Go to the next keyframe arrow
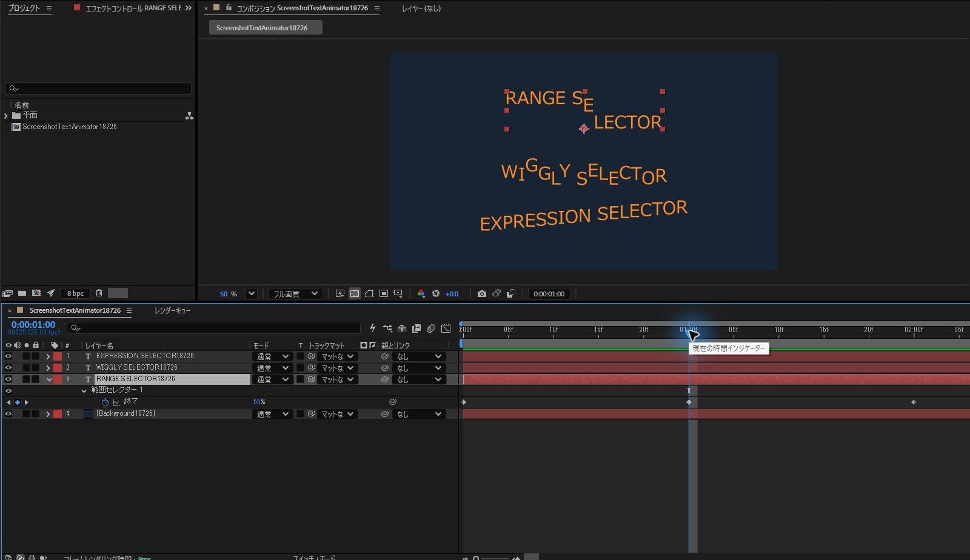970x560 pixels. coord(26,402)
